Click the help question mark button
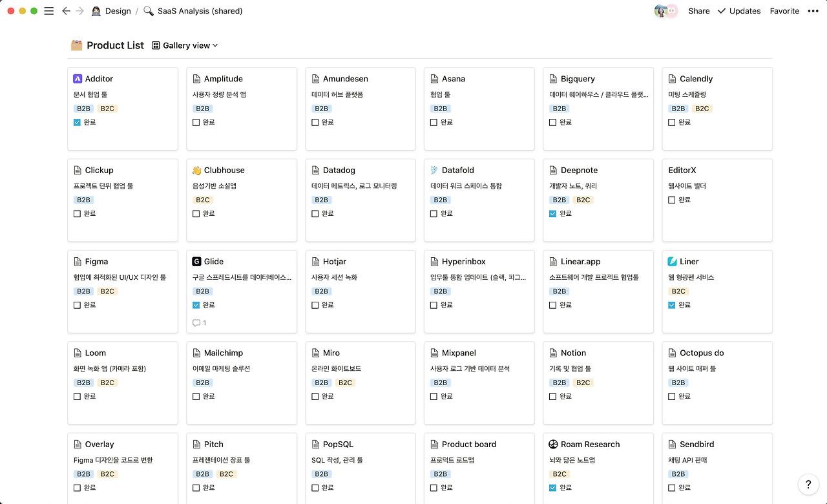Screen dimensions: 827x504 coord(808,484)
